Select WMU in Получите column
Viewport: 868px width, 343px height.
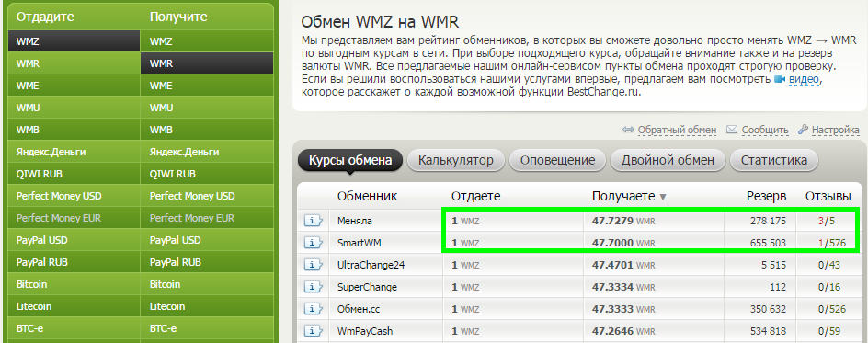point(207,108)
